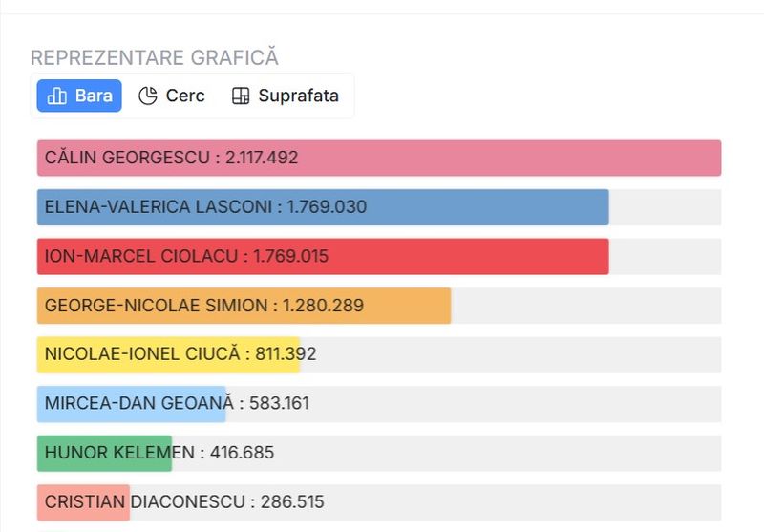Image resolution: width=764 pixels, height=532 pixels.
Task: Click gray empty track right of Simion bar
Action: tap(585, 306)
